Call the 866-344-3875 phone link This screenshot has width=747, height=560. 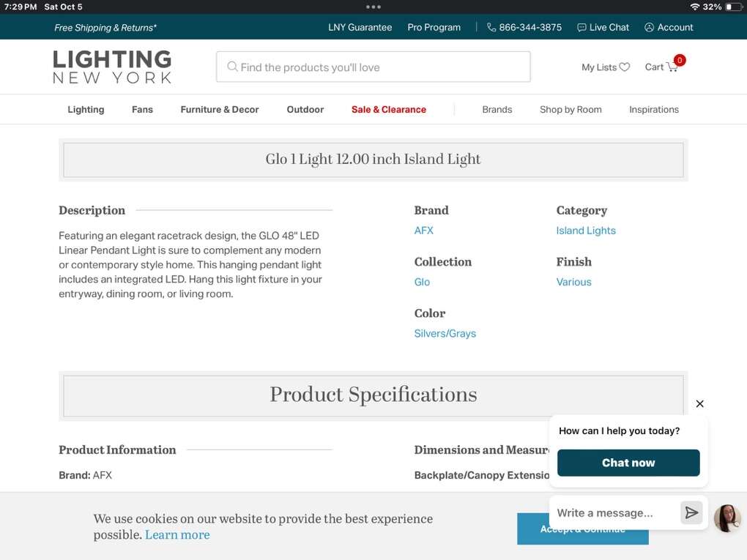(x=524, y=27)
